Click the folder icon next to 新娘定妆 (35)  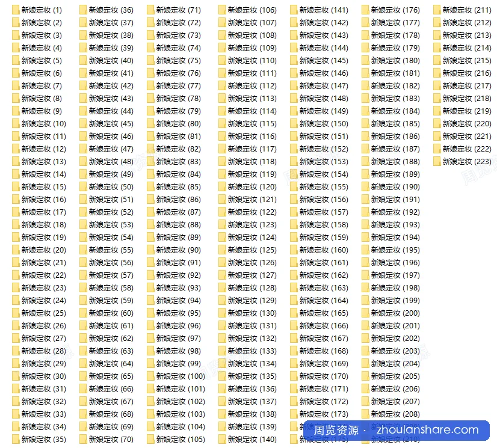point(16,440)
